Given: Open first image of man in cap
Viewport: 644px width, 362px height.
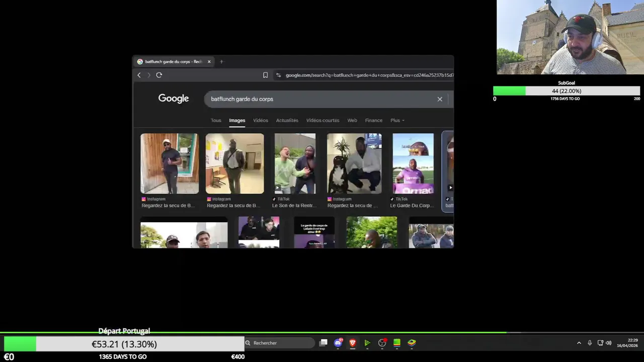Looking at the screenshot, I should (170, 163).
